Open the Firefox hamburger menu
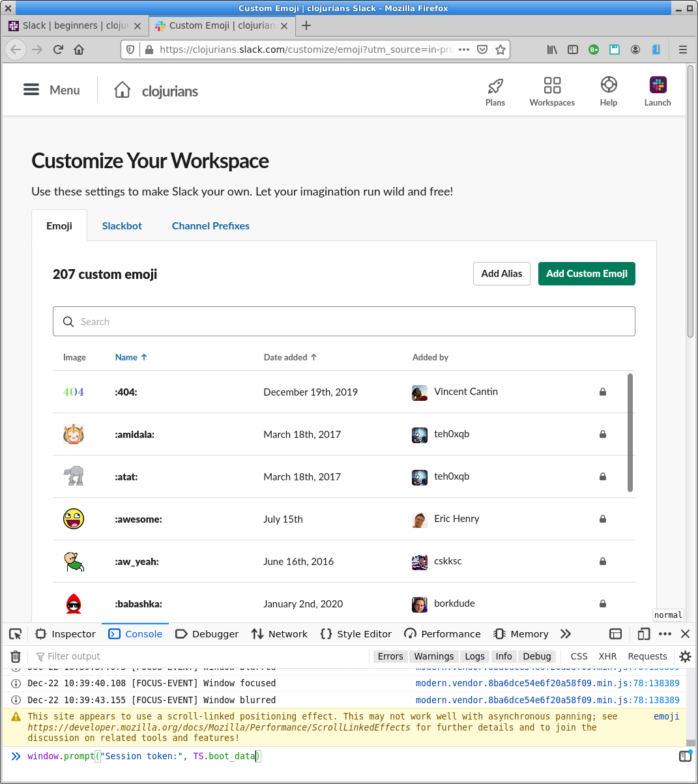 point(683,50)
